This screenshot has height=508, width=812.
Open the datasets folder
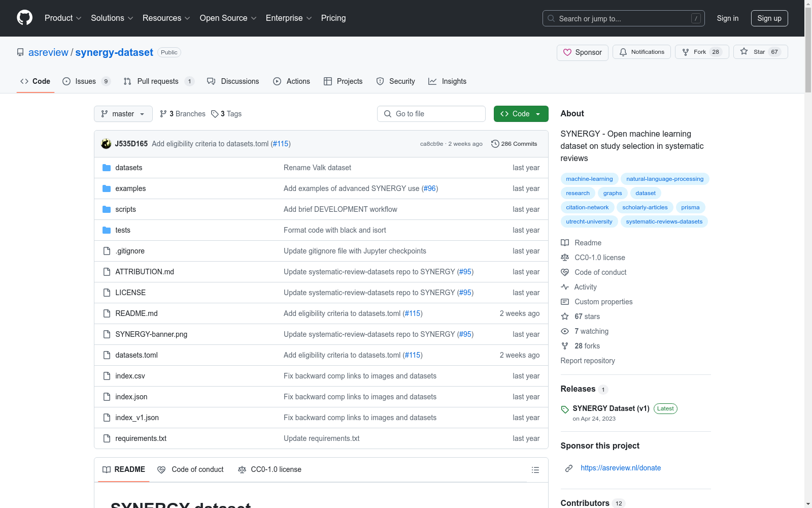coord(129,168)
